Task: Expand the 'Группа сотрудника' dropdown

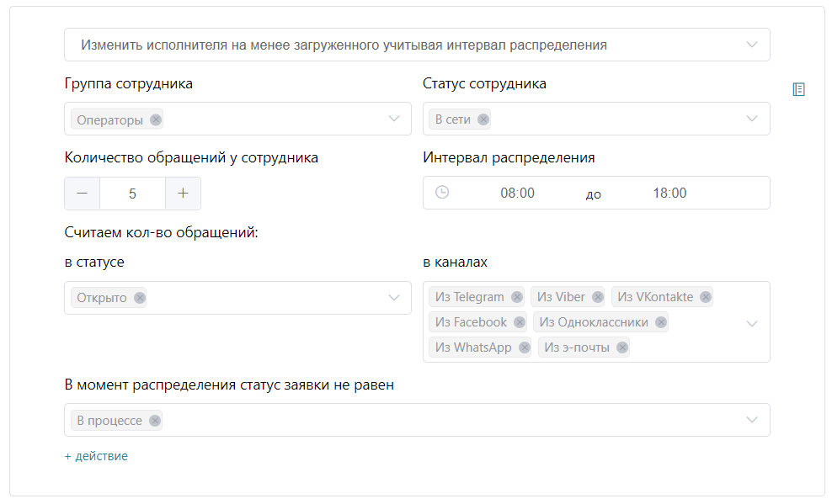Action: (x=394, y=119)
